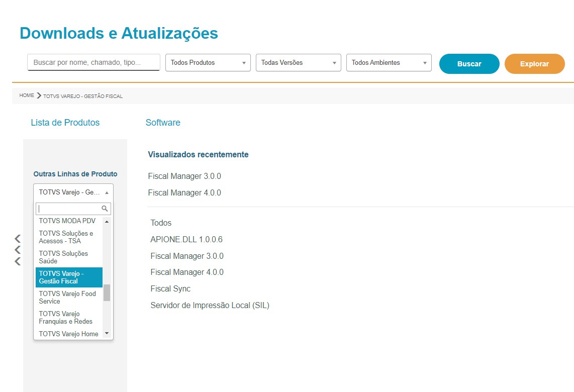Click the breadcrumb chevron after HOME
574x392 pixels.
point(39,95)
